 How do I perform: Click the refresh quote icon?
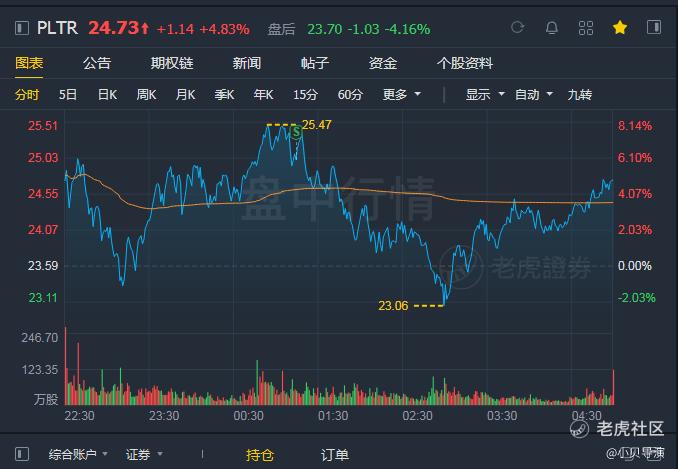[x=517, y=28]
